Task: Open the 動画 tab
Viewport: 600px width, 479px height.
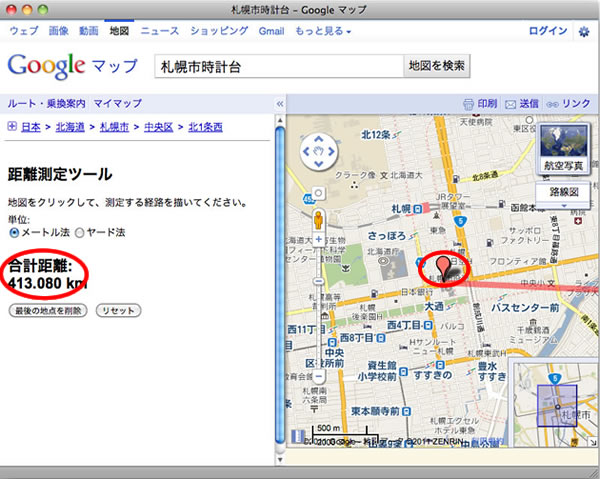Action: [89, 31]
